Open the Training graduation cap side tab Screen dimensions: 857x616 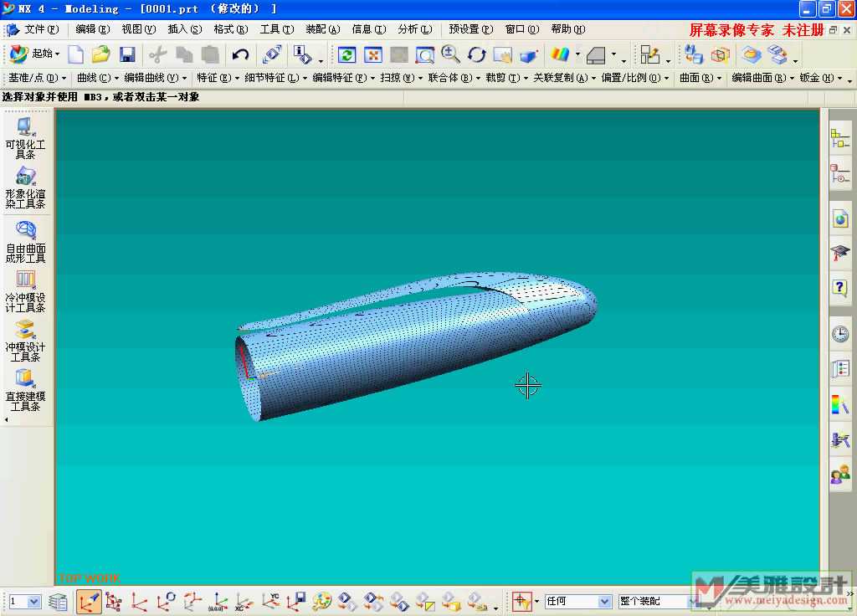coord(840,253)
